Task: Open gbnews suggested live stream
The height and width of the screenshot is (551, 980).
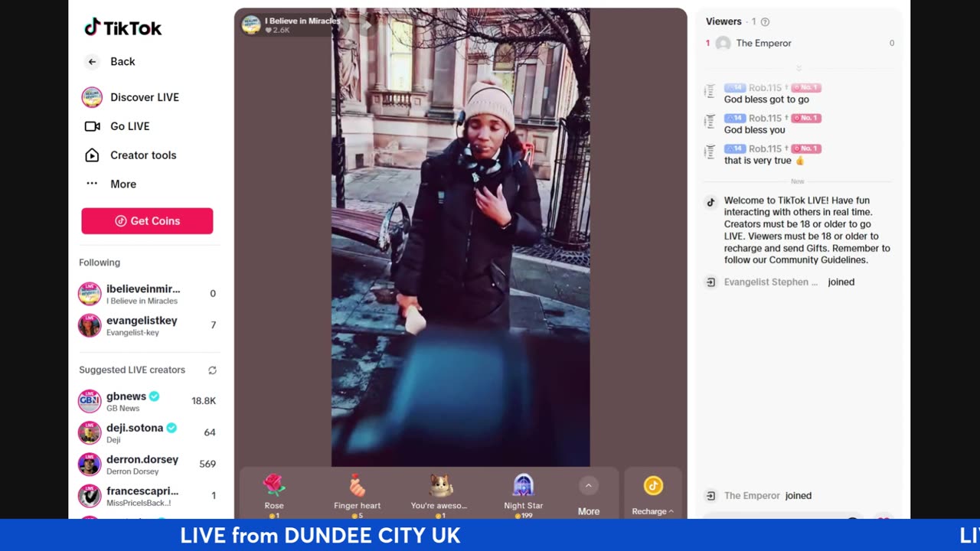Action: (x=148, y=401)
